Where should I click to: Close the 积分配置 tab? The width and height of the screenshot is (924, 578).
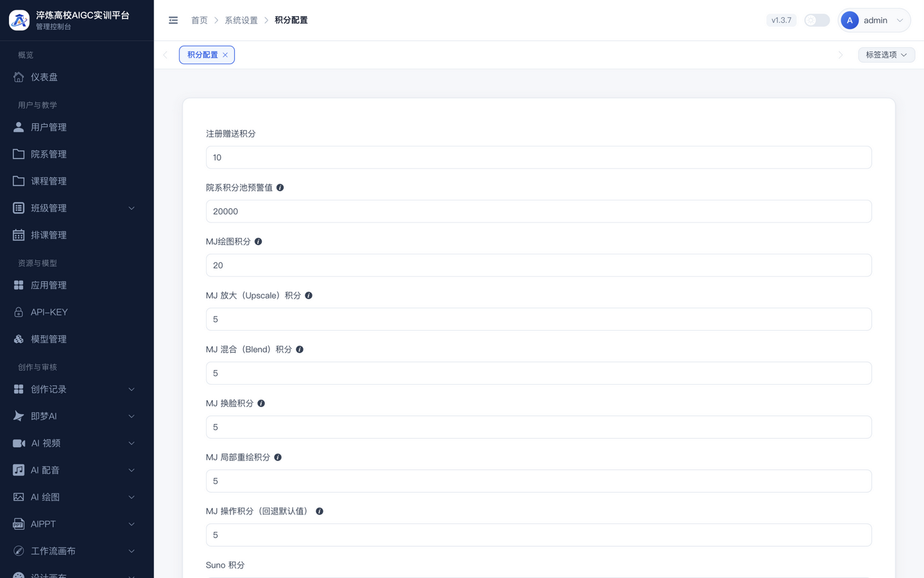[x=225, y=55]
